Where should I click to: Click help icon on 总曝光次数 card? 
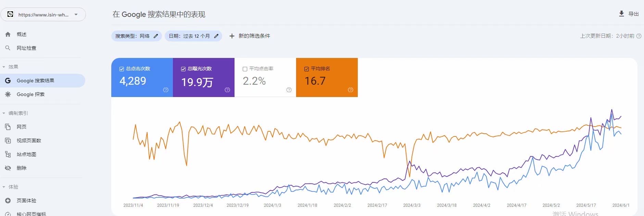click(227, 90)
